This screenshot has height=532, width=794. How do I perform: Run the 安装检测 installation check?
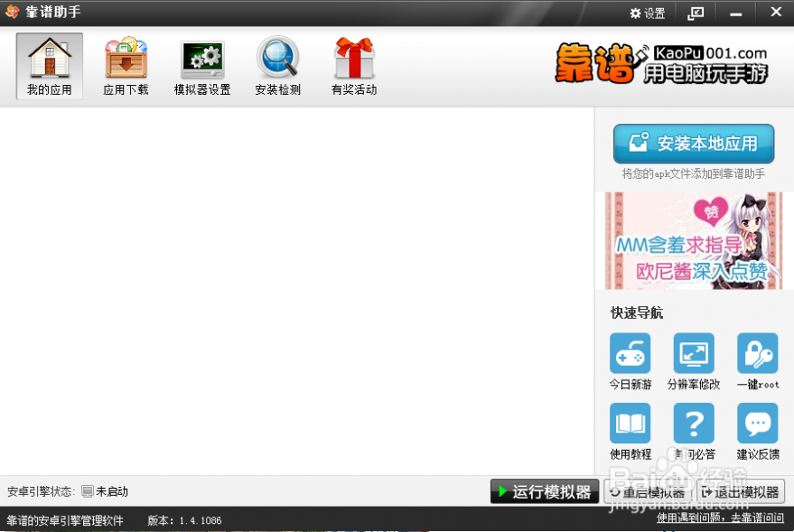pos(277,64)
